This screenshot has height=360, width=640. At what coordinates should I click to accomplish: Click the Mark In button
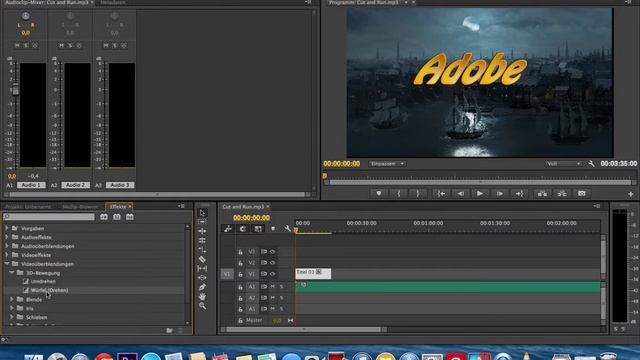399,193
